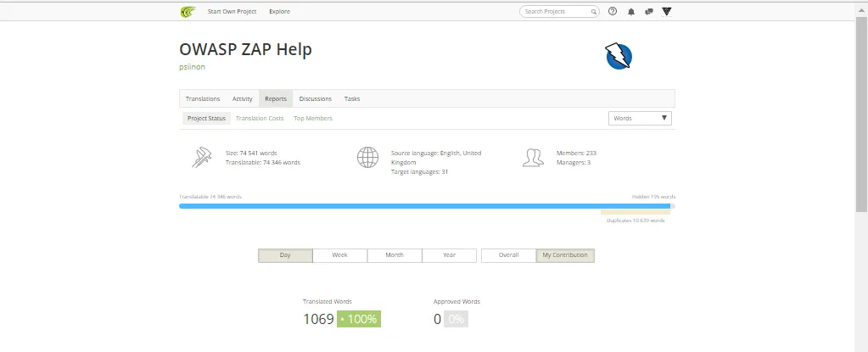Open the notifications bell icon
The height and width of the screenshot is (352, 868).
[631, 12]
